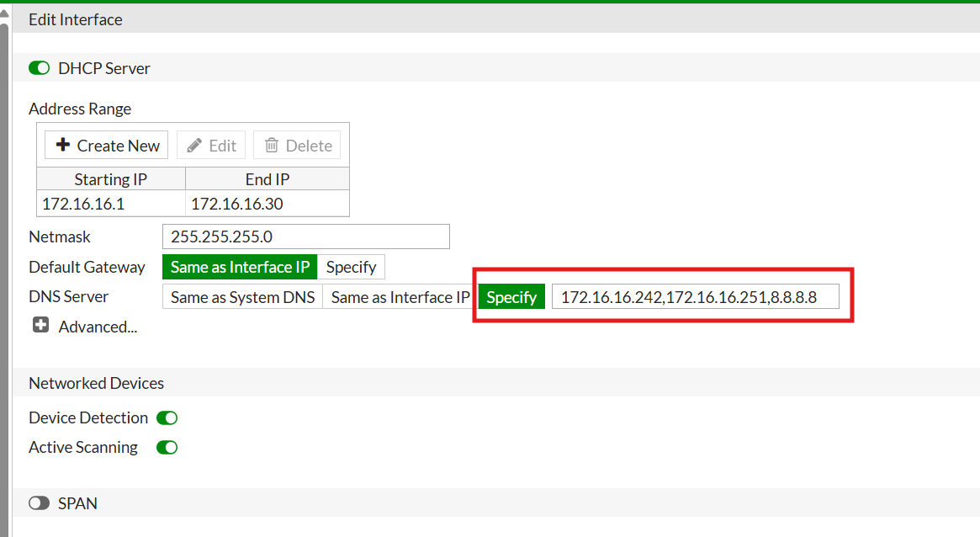
Task: Click the trash icon beside Delete
Action: 271,146
